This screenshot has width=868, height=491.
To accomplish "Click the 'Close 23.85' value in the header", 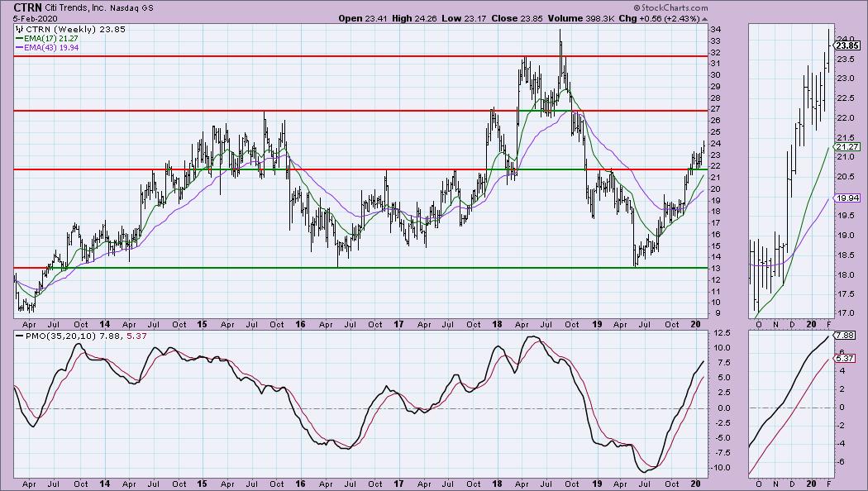I will (x=517, y=18).
